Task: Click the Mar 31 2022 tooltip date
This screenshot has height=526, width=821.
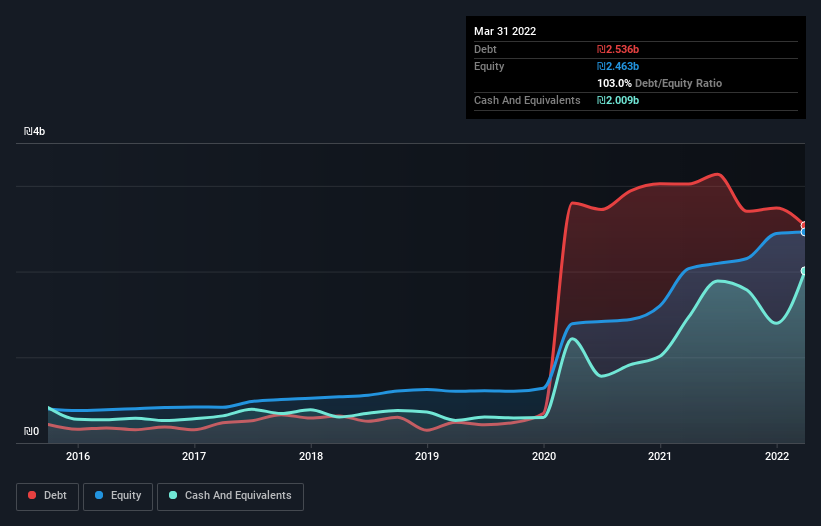Action: point(505,31)
